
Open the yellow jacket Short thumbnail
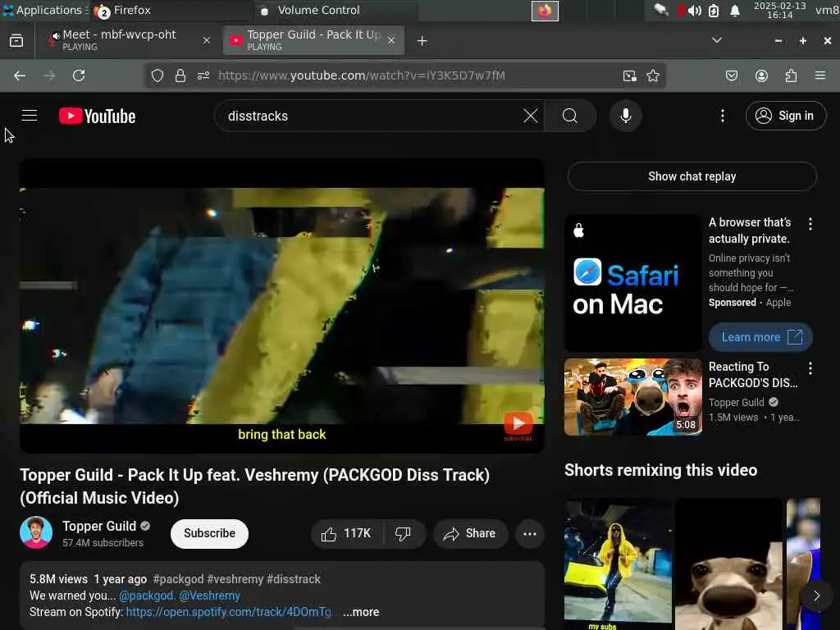tap(618, 564)
